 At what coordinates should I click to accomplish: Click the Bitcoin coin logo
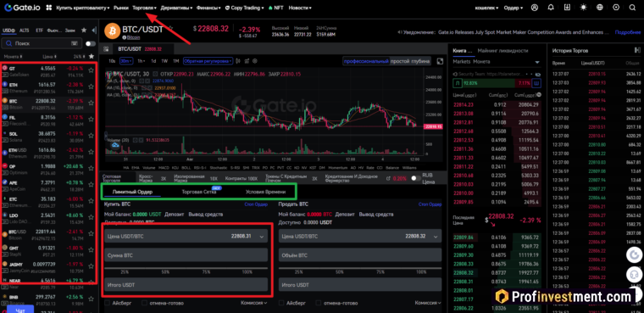coord(112,31)
